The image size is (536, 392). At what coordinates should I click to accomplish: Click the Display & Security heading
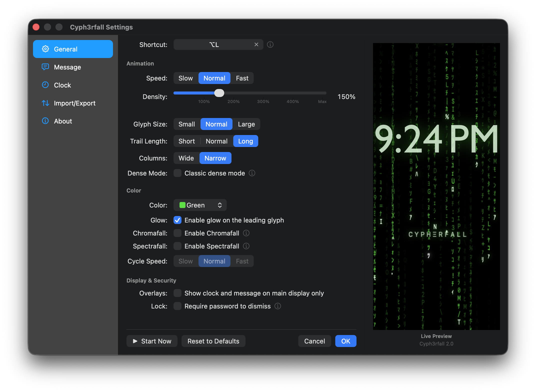(x=151, y=280)
